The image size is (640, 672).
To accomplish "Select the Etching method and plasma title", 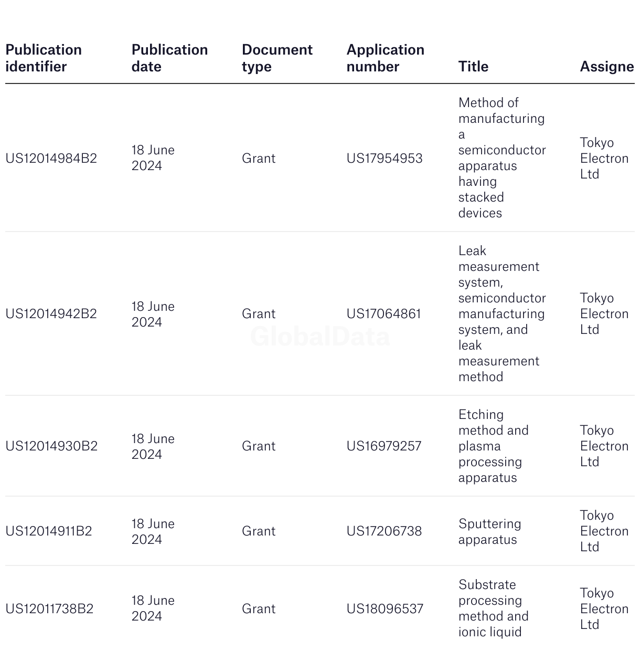I will click(x=493, y=446).
